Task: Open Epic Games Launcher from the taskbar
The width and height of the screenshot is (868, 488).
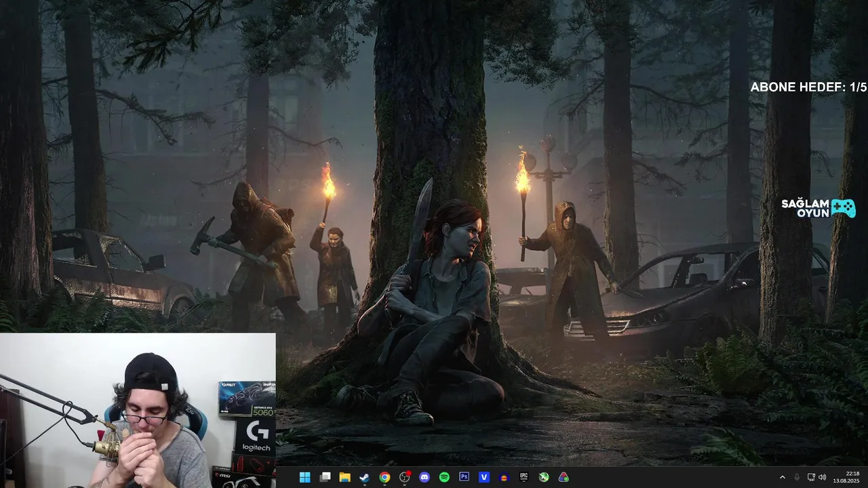Action: coord(524,477)
